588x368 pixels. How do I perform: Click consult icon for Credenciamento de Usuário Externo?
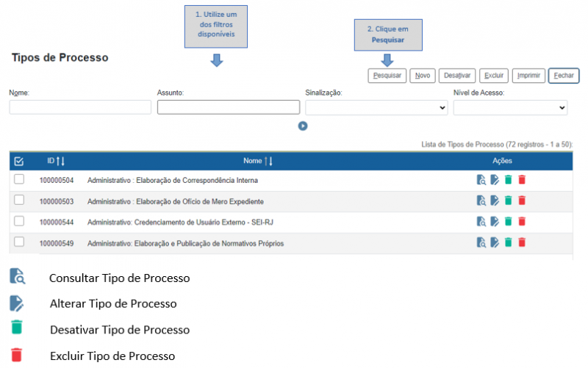coord(481,221)
